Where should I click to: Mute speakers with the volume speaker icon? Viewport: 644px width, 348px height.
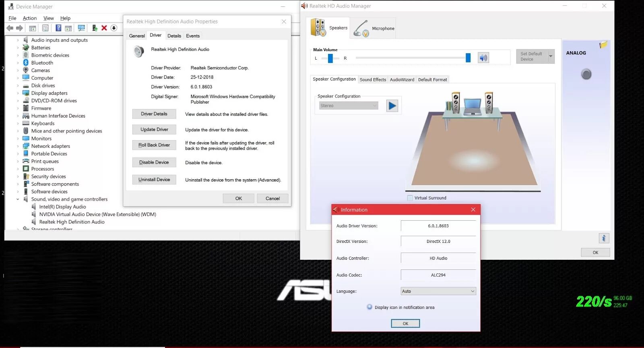(483, 58)
